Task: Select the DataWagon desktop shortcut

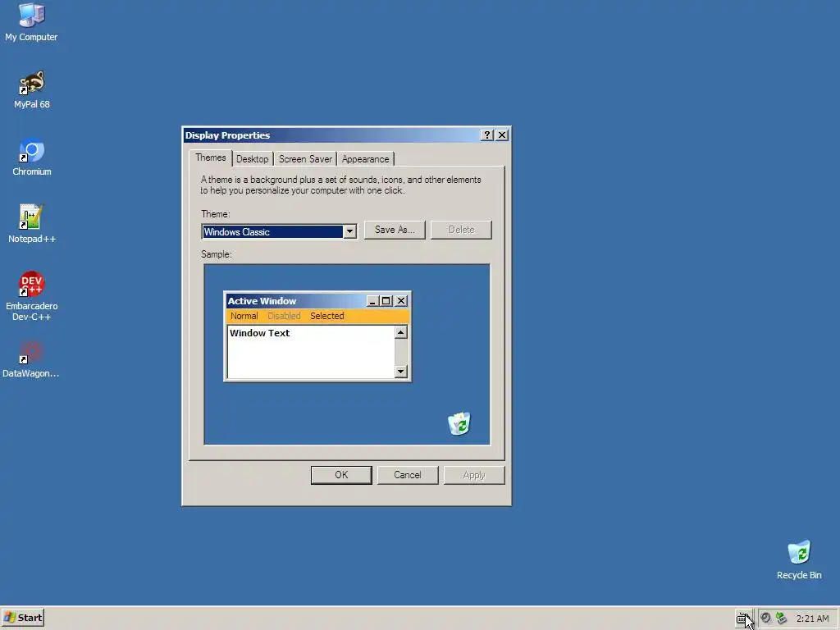Action: coord(31,359)
